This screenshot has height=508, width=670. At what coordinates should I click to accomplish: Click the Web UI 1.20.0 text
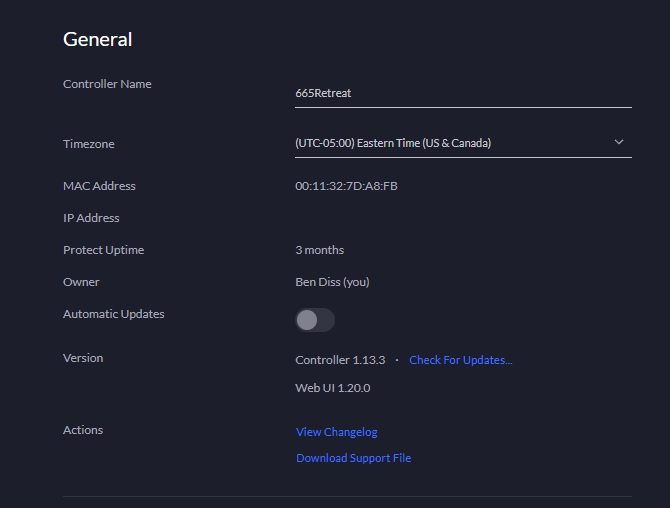332,388
